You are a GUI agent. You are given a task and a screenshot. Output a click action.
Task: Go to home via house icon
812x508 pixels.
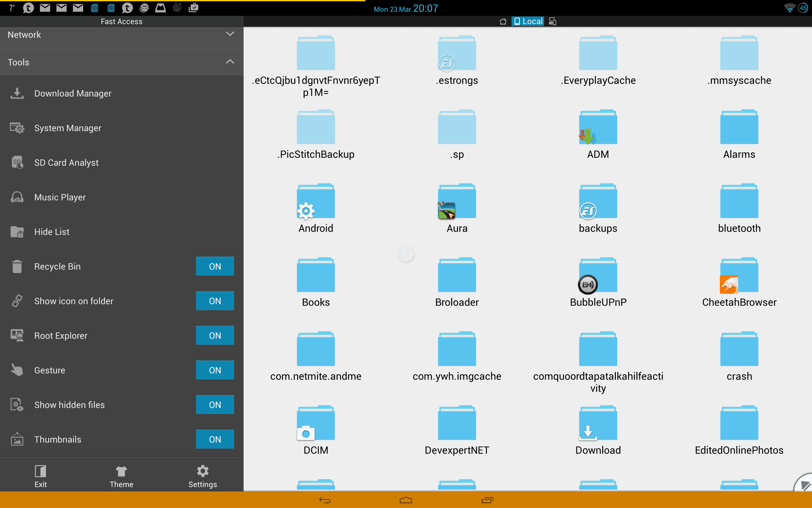tap(503, 21)
